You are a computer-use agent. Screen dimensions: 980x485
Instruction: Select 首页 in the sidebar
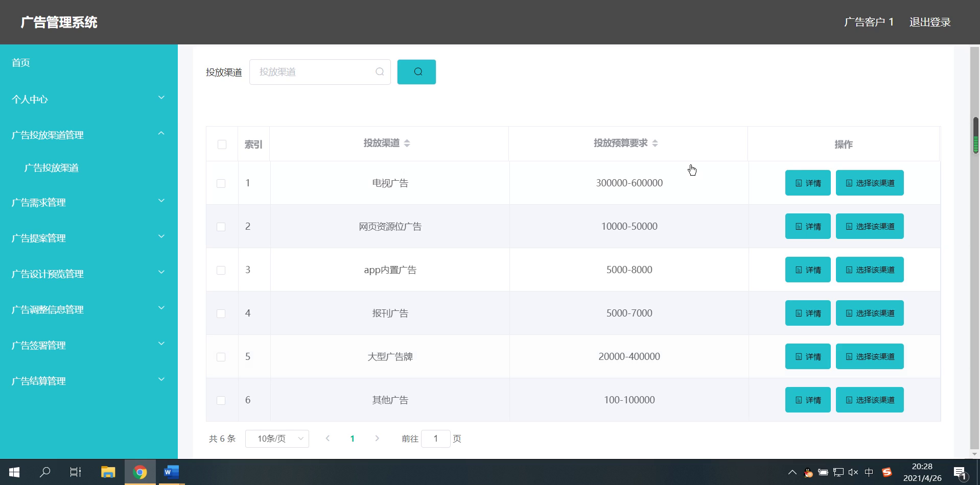[20, 62]
